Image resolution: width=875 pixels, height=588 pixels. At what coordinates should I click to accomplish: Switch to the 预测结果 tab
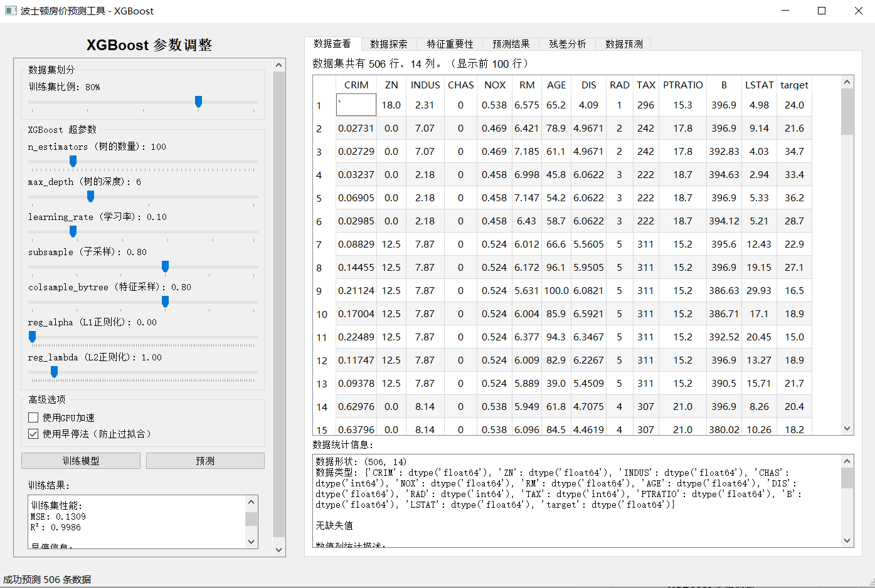click(511, 44)
